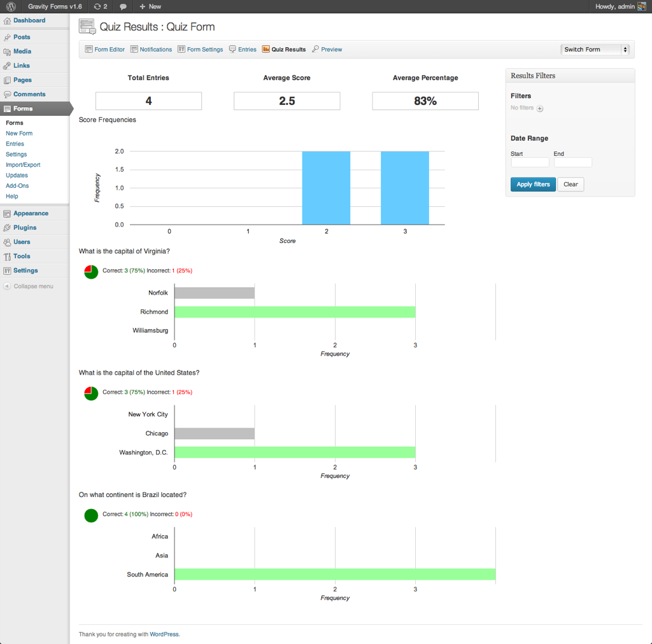
Task: Click the WordPress logo icon
Action: pos(11,6)
